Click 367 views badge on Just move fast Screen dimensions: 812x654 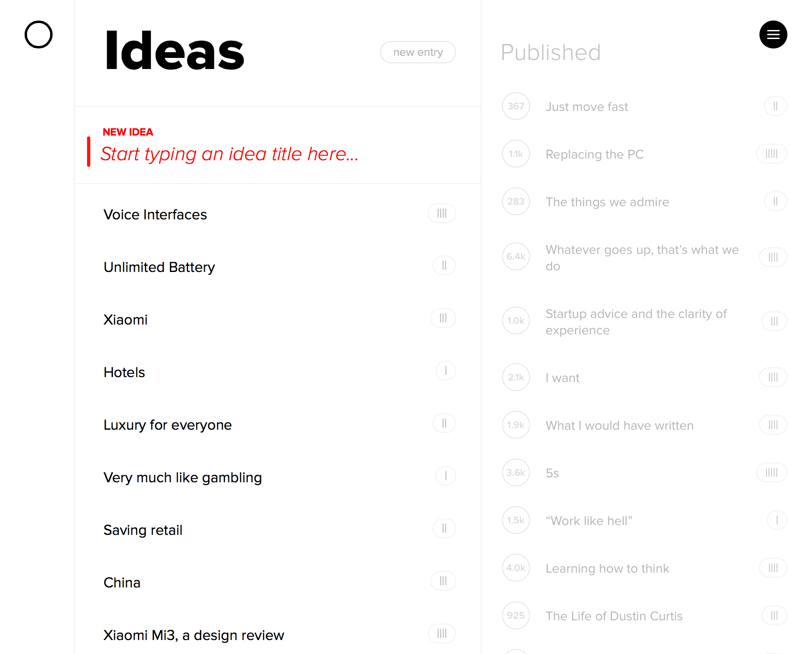pyautogui.click(x=516, y=106)
